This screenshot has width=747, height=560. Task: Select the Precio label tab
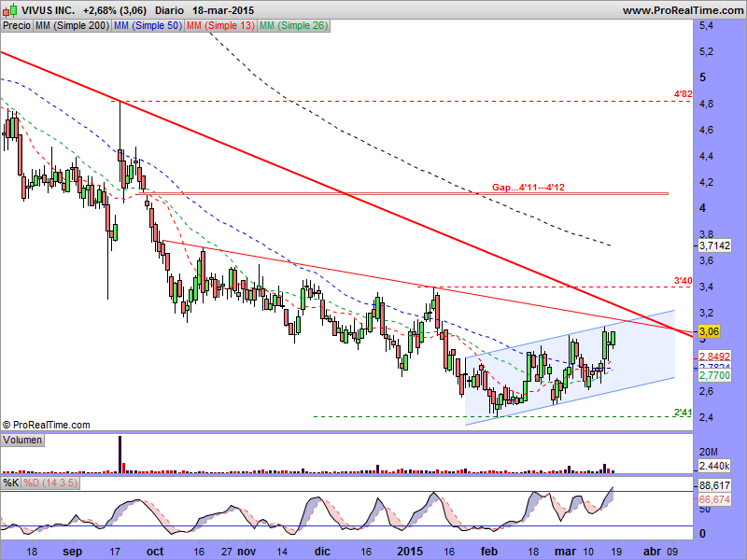tap(17, 26)
